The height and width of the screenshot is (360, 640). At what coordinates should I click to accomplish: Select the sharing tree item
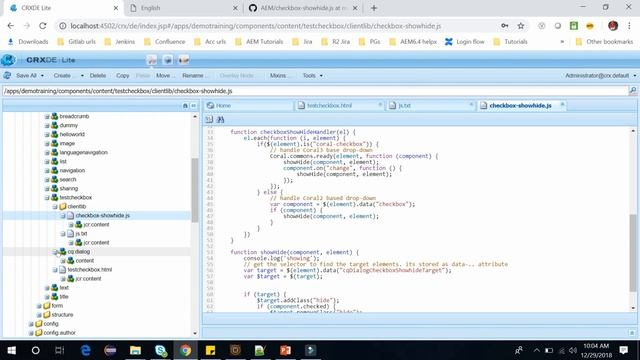(68, 188)
